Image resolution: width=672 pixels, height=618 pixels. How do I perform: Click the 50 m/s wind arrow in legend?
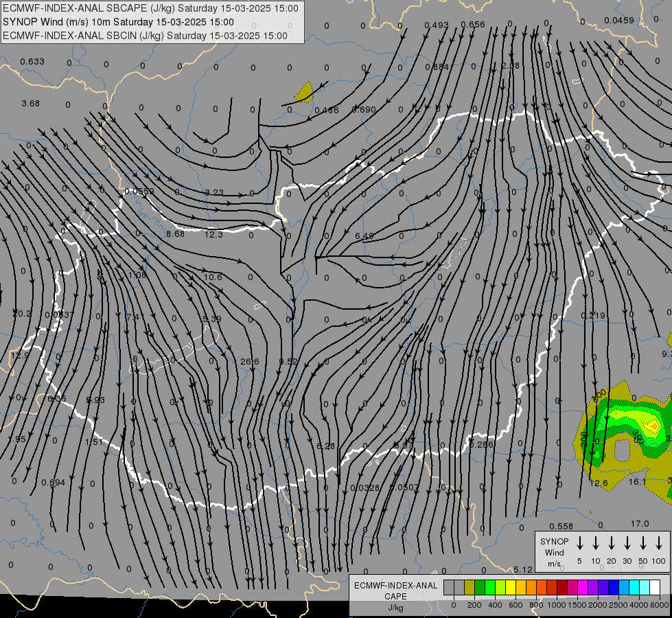pos(643,542)
